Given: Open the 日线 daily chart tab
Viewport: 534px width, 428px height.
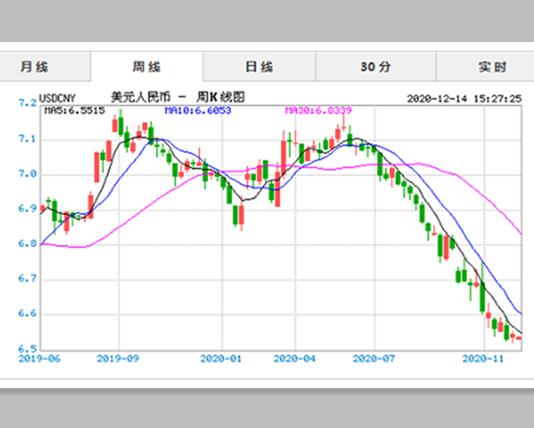Looking at the screenshot, I should (x=260, y=67).
